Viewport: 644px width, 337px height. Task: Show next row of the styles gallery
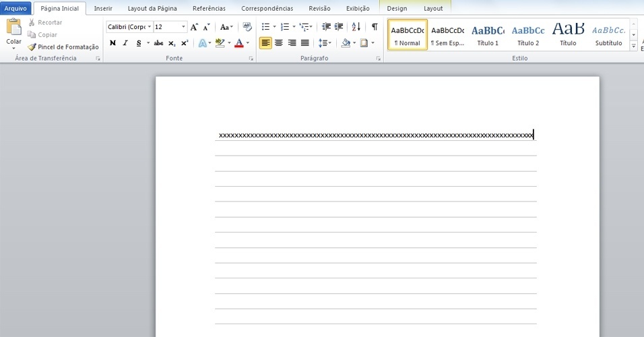click(x=634, y=35)
